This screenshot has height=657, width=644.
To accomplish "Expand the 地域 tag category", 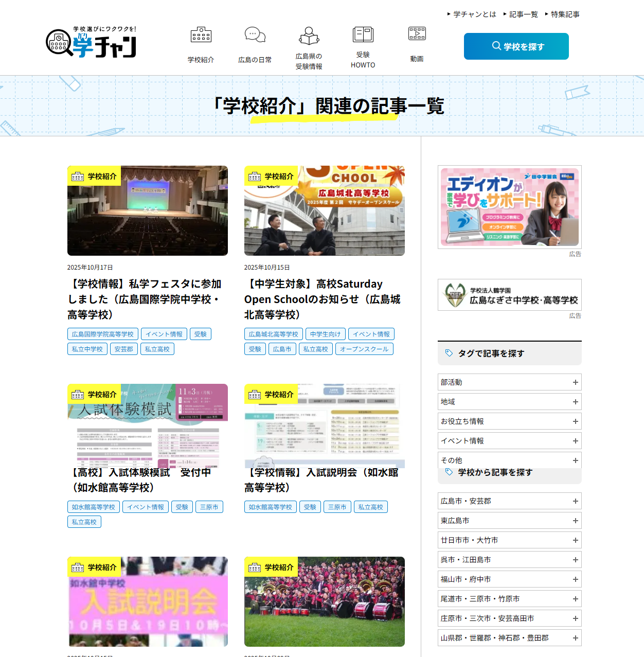I will tap(509, 402).
